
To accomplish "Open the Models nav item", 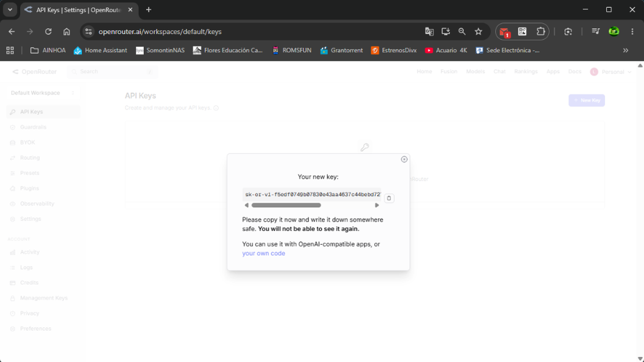I will point(475,72).
